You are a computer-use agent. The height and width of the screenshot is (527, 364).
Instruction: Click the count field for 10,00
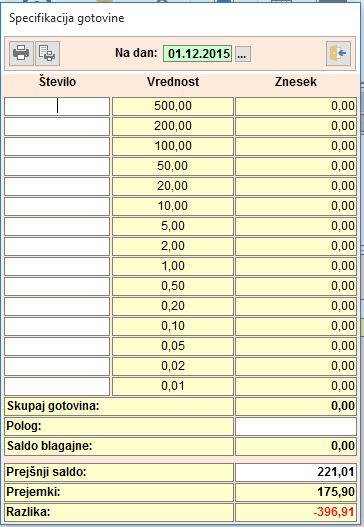pos(57,206)
